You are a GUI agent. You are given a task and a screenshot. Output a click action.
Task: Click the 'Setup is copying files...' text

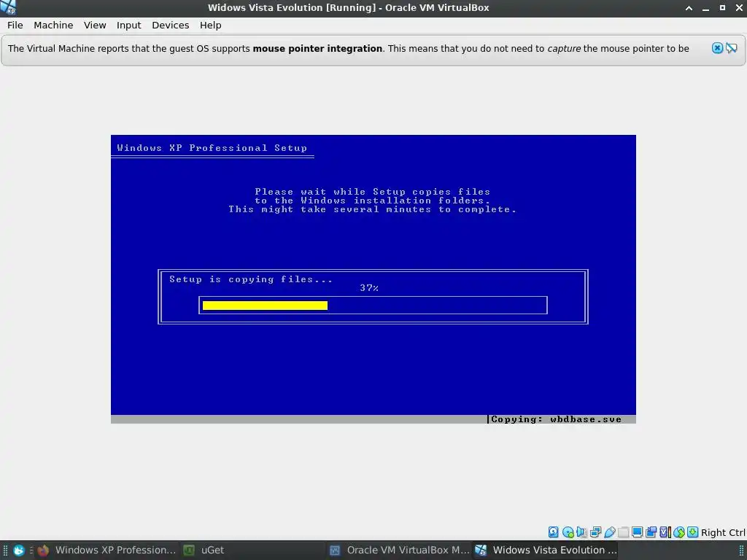251,279
